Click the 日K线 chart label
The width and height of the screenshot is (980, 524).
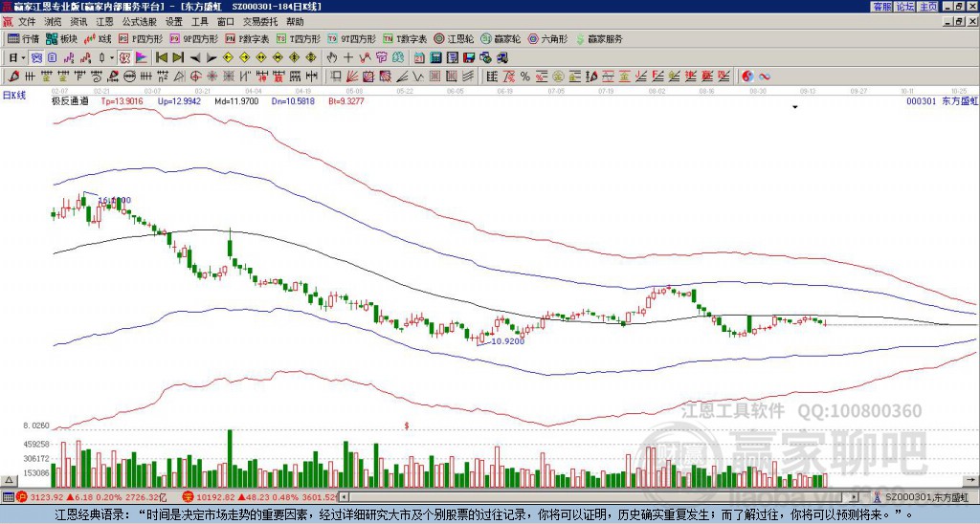click(x=13, y=96)
